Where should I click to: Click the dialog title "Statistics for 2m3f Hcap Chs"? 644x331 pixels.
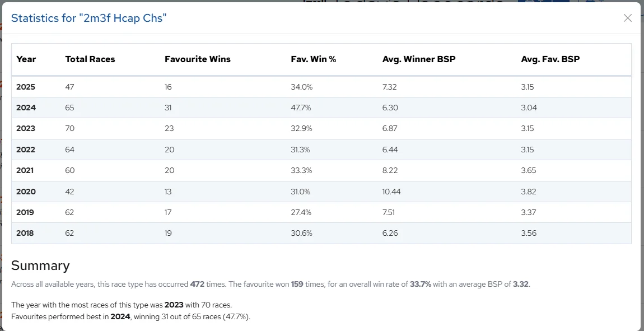(x=89, y=18)
